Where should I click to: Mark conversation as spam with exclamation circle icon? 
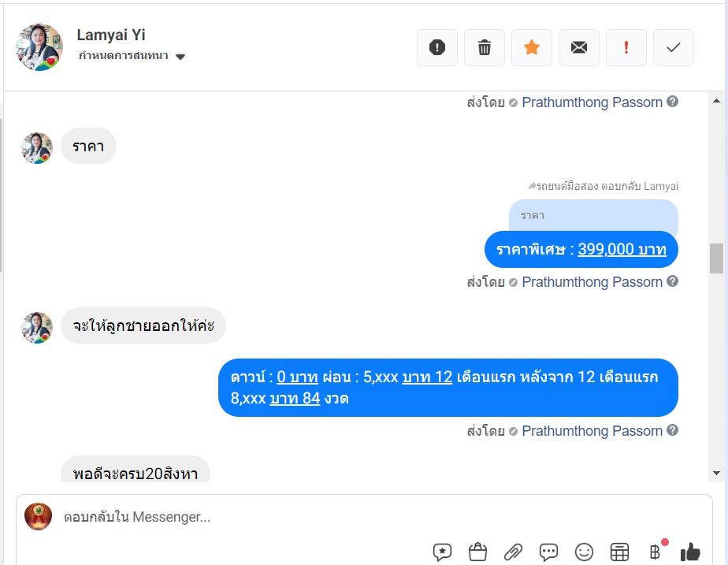tap(437, 47)
